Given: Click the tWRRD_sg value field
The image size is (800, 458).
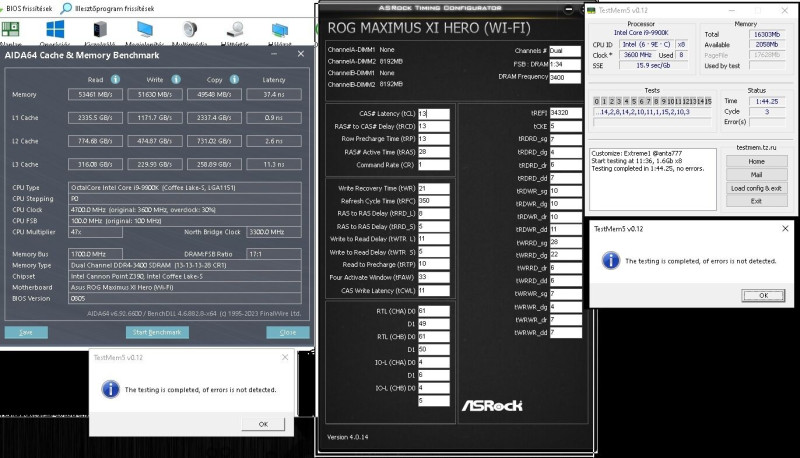Looking at the screenshot, I should point(565,242).
